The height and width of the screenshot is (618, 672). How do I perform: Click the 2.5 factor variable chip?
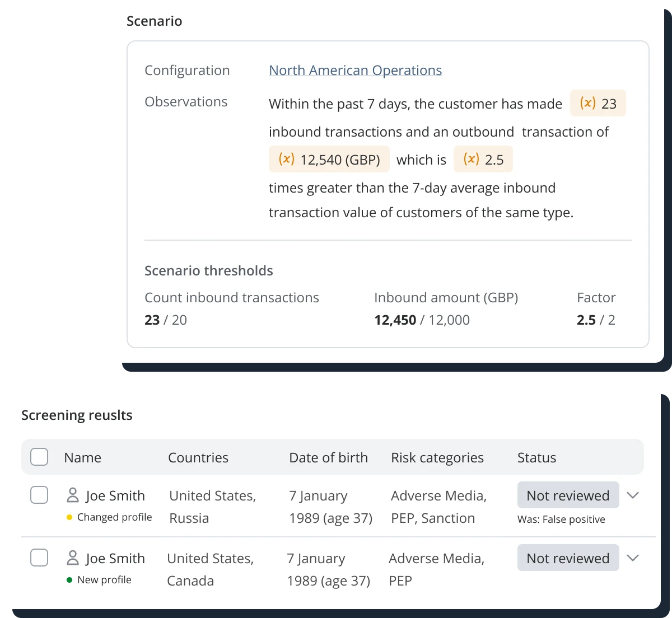[483, 160]
